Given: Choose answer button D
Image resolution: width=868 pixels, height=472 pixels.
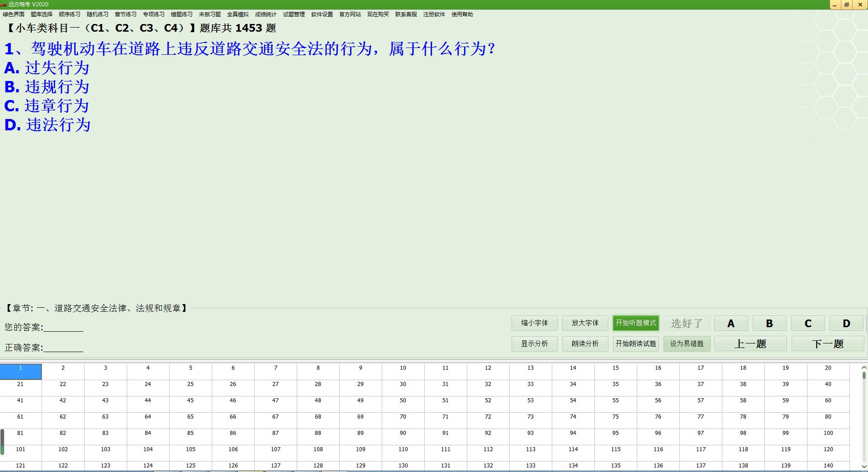Looking at the screenshot, I should point(846,323).
